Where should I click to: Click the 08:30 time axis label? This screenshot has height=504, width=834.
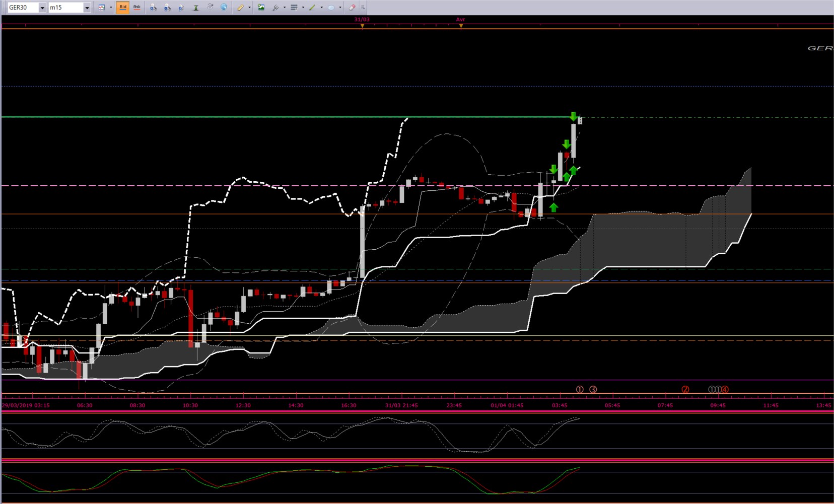(x=137, y=405)
